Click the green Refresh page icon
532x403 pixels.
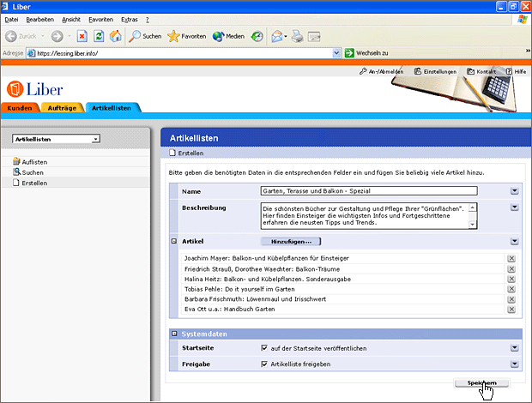coord(99,36)
